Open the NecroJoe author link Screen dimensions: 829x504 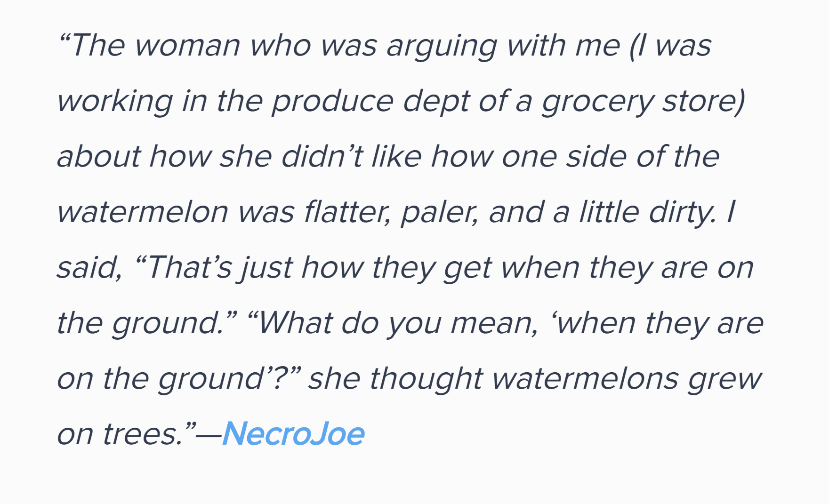293,433
